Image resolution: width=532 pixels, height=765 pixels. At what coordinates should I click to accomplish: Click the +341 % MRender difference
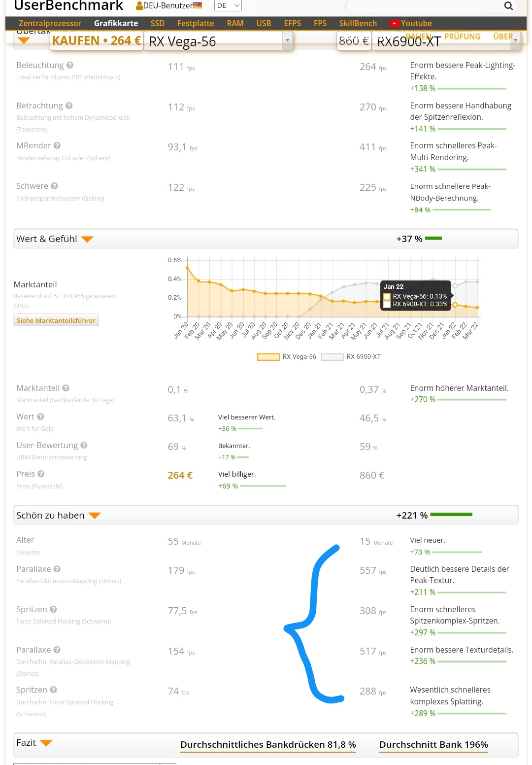pos(423,169)
